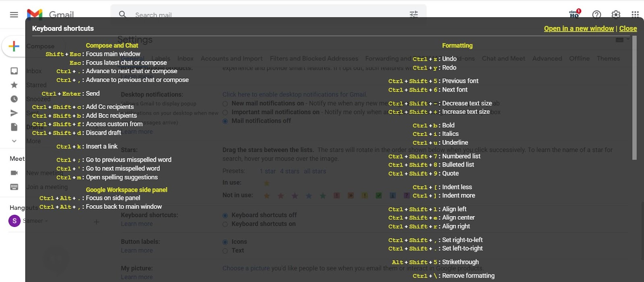Click the Compose plus button
Image resolution: width=644 pixels, height=282 pixels.
(14, 46)
